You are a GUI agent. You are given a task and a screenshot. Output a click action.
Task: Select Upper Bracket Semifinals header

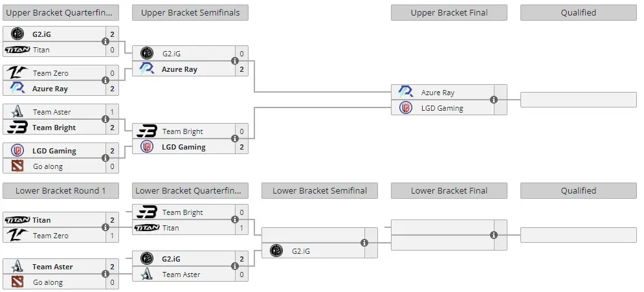pos(190,13)
